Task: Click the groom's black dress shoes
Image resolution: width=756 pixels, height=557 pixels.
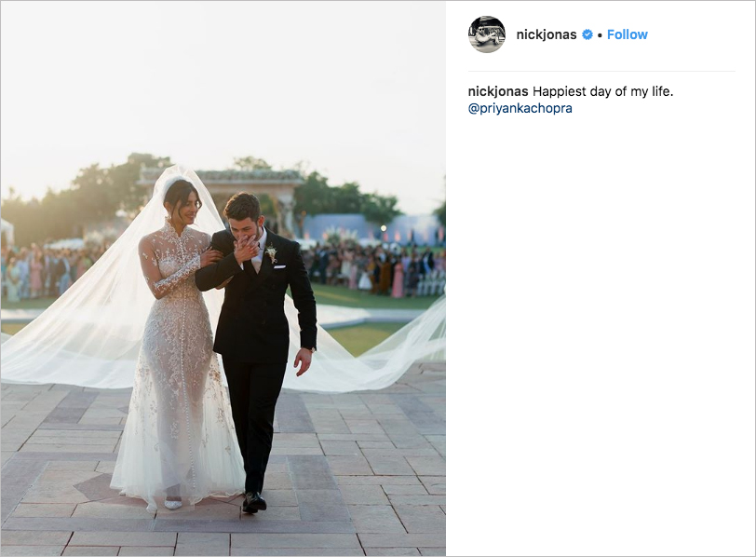Action: (x=254, y=502)
